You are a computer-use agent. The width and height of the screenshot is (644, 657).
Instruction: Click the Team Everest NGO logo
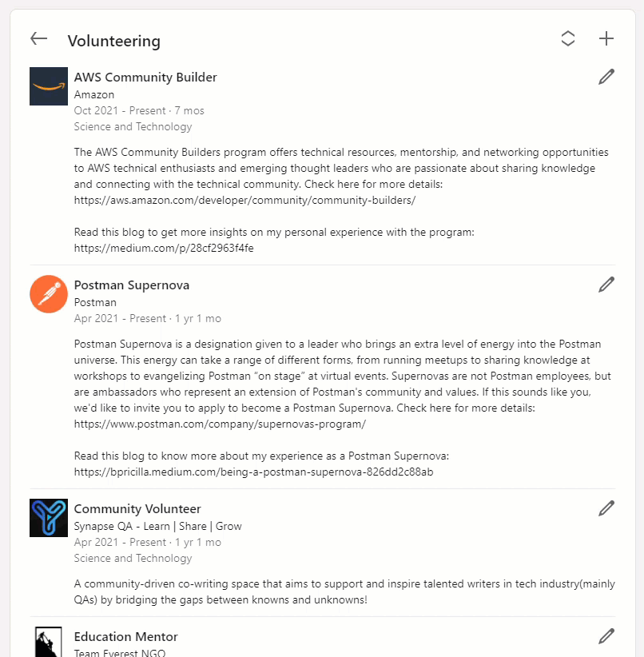pos(49,643)
